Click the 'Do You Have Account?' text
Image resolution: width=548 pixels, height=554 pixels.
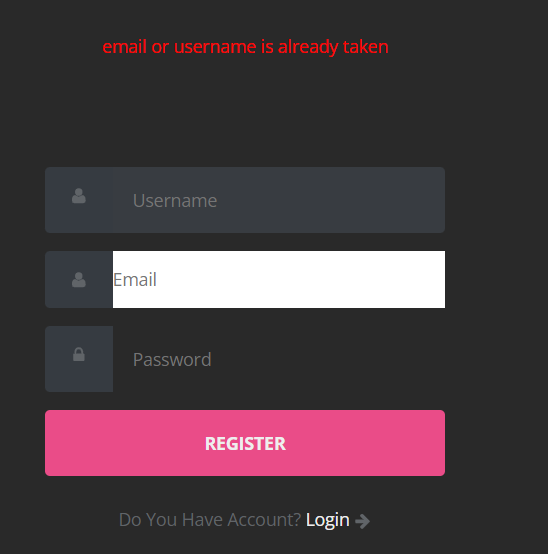click(x=210, y=520)
